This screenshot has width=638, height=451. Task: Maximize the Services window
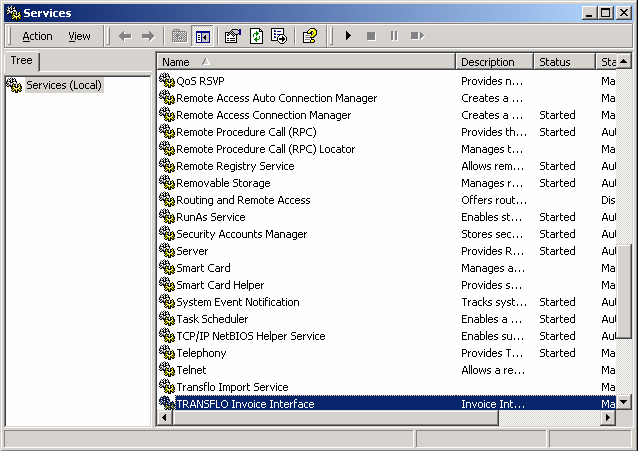[605, 13]
